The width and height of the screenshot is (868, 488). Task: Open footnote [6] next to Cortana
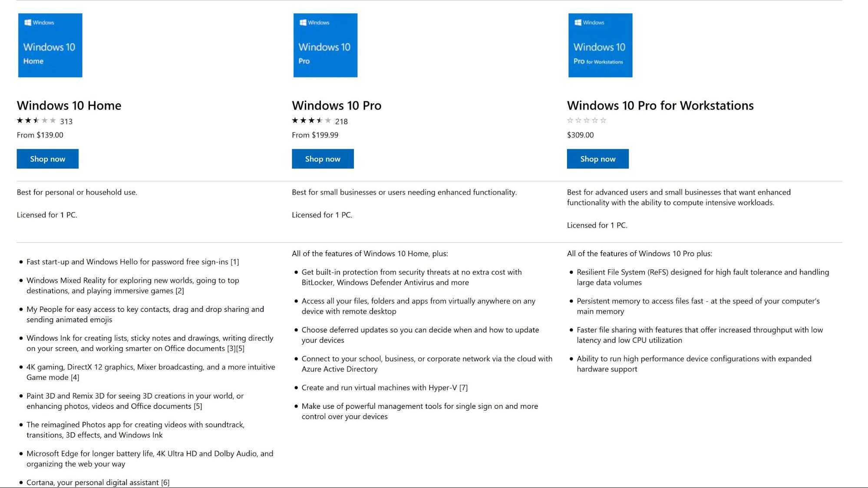click(x=165, y=482)
